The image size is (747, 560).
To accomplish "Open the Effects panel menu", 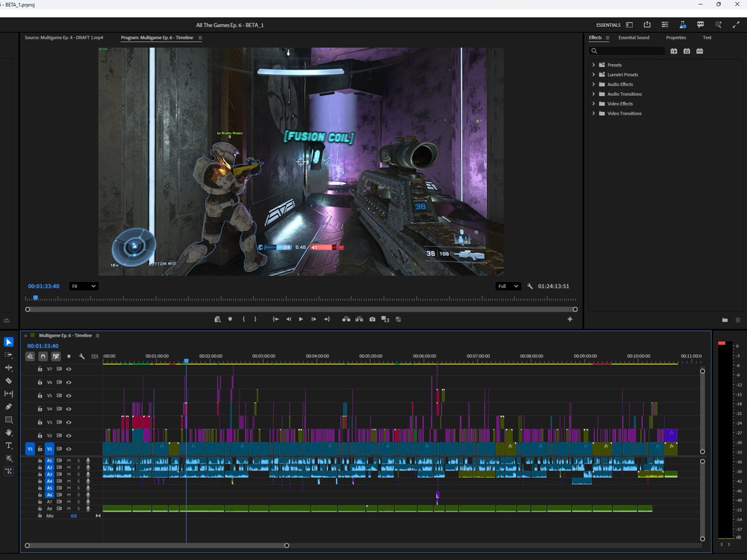I will tap(608, 38).
